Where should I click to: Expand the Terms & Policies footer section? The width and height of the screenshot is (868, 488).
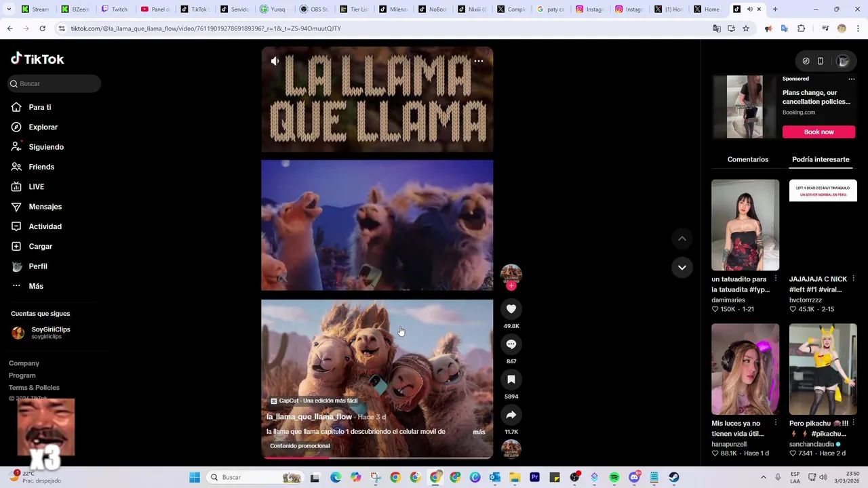(x=34, y=388)
